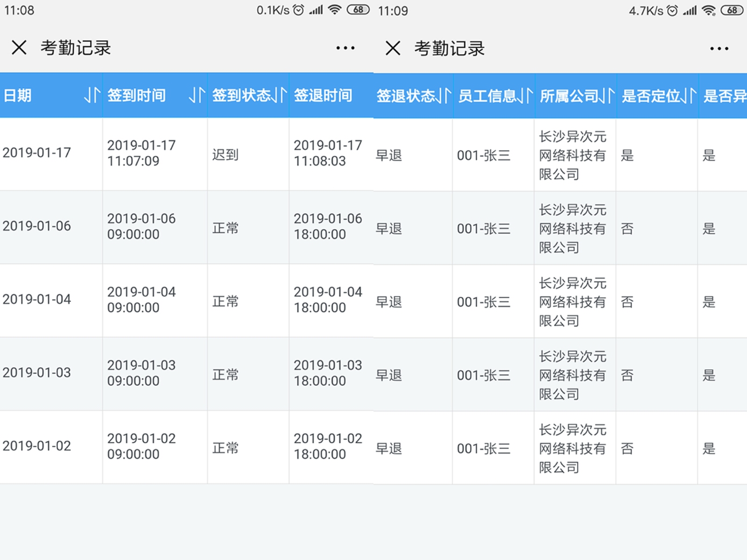
Task: Sort by 日期 column arrows
Action: coord(92,95)
